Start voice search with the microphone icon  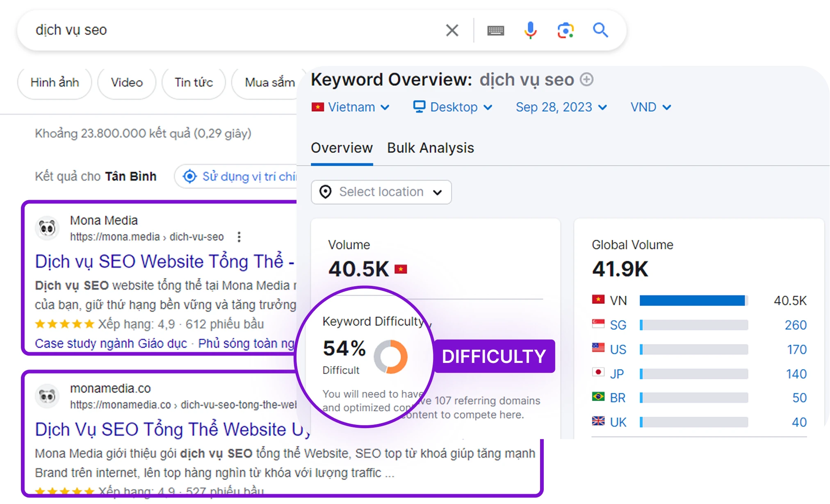530,30
